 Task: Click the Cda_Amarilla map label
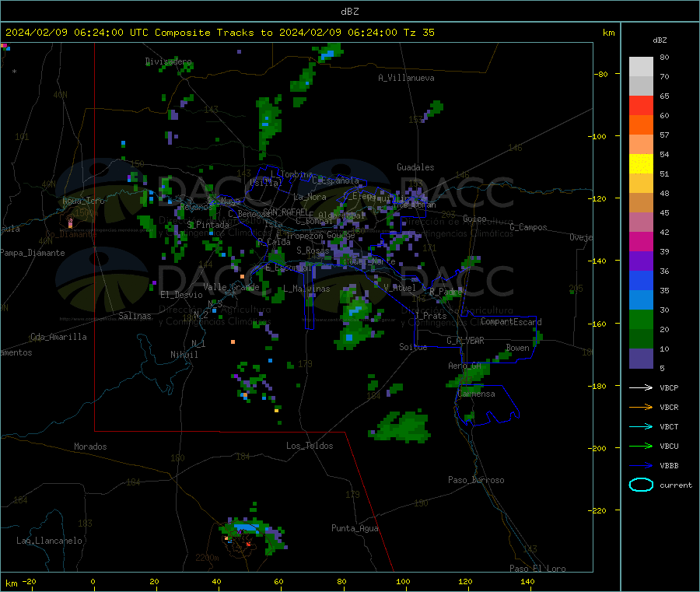[x=58, y=337]
